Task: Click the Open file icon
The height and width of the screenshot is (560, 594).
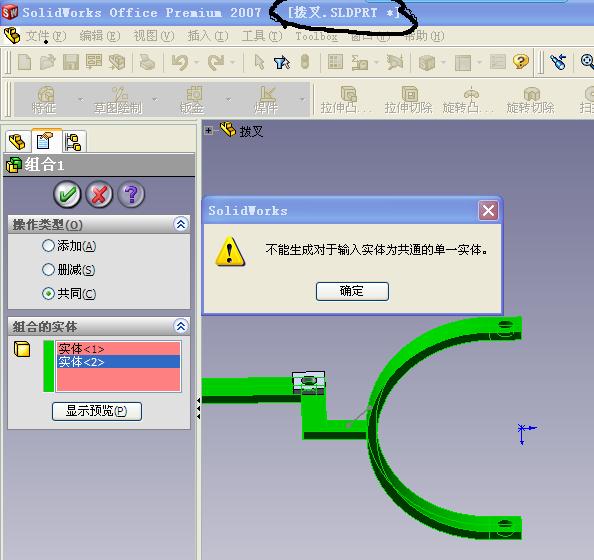Action: pos(47,62)
